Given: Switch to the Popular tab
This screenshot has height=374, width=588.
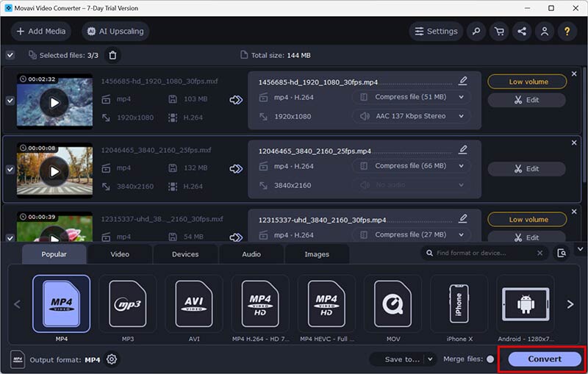Looking at the screenshot, I should pyautogui.click(x=54, y=254).
